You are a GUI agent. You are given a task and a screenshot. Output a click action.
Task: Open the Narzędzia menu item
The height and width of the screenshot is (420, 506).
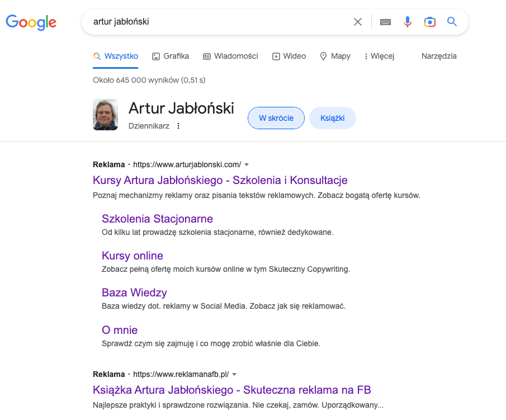pos(439,56)
